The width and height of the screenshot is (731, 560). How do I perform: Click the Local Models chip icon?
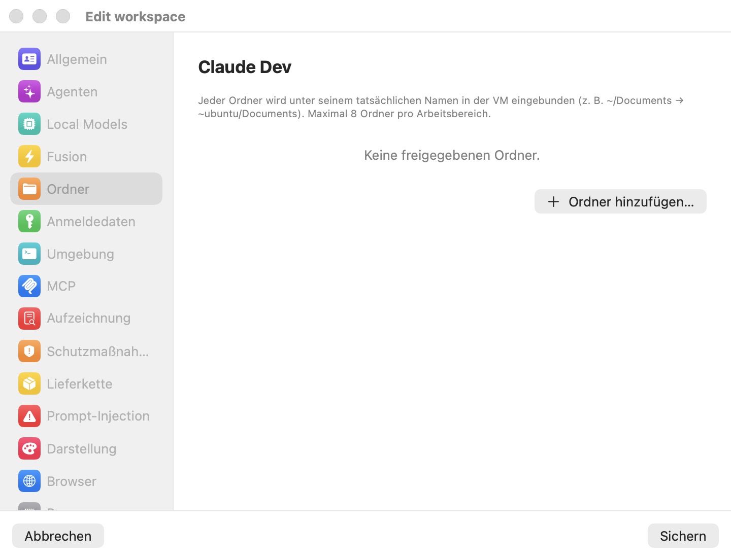[x=29, y=124]
